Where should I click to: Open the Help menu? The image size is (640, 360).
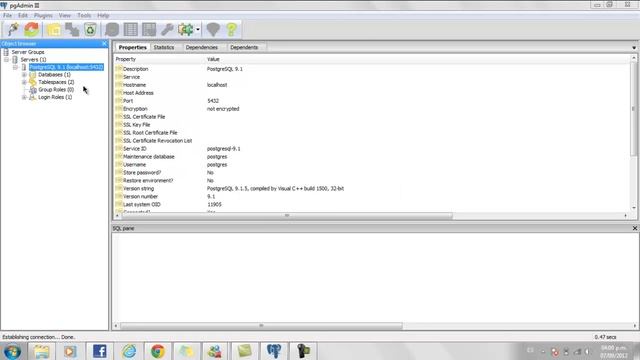click(103, 15)
